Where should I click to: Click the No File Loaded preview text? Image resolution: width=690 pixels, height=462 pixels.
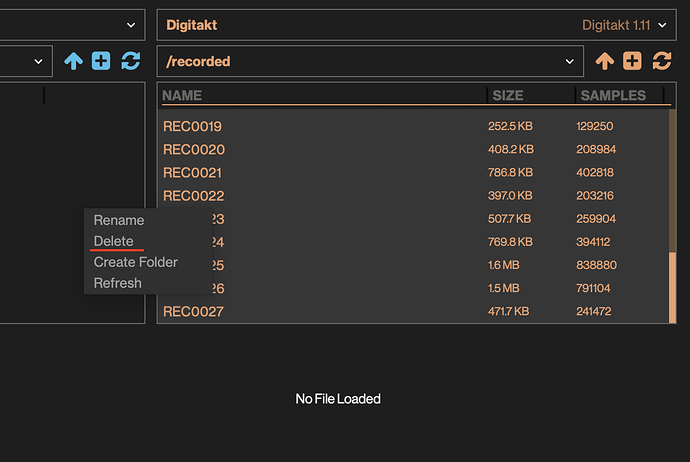[x=338, y=399]
